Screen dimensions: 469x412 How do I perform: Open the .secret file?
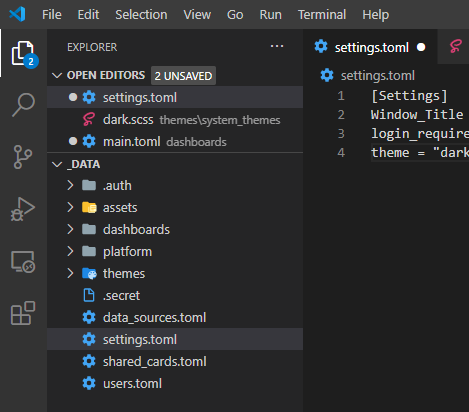pyautogui.click(x=175, y=295)
